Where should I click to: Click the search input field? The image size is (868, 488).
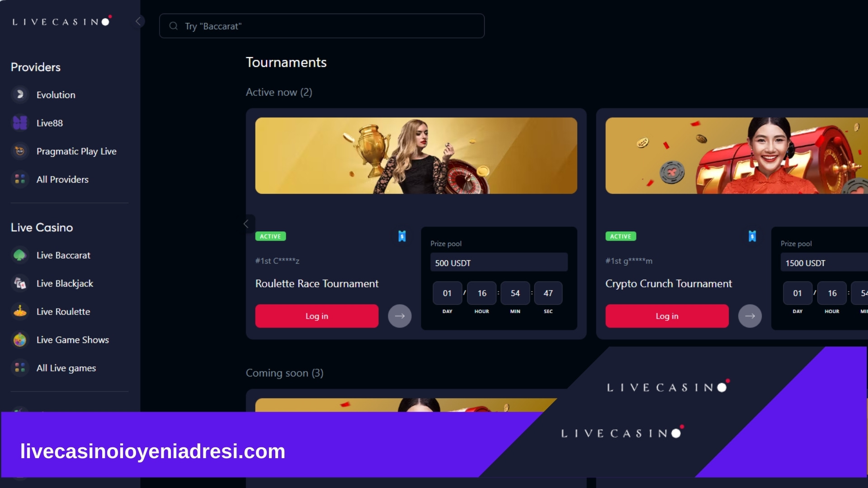[322, 26]
